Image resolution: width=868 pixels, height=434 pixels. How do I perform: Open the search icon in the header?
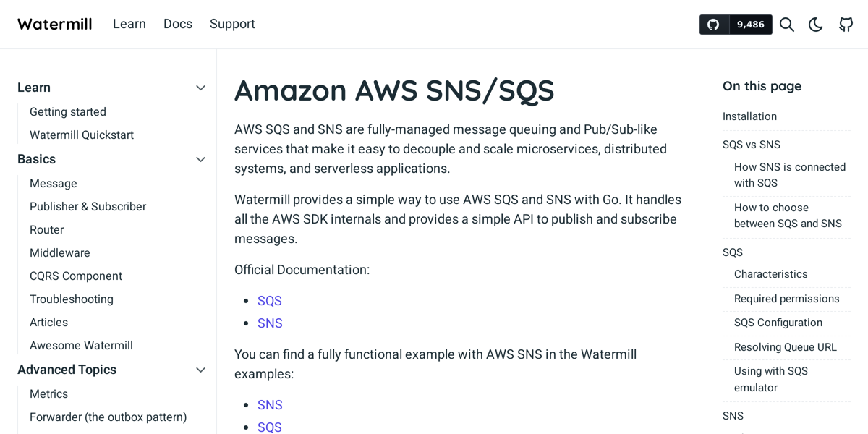click(787, 24)
